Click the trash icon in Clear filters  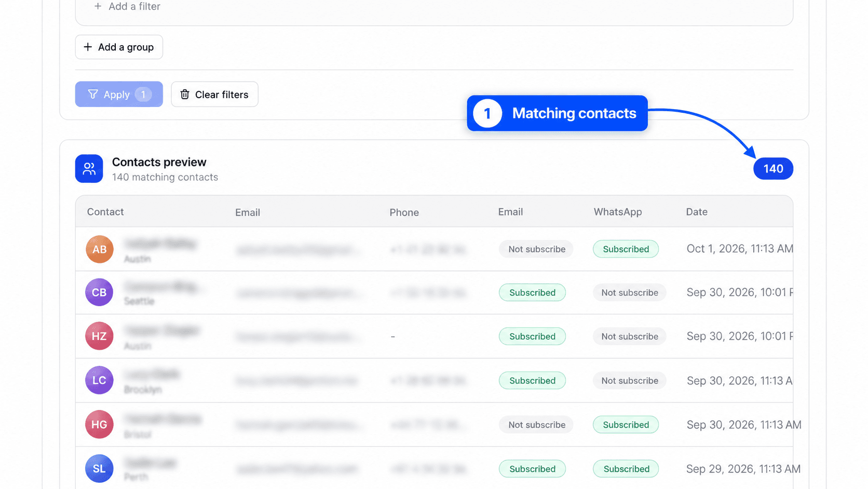tap(185, 94)
